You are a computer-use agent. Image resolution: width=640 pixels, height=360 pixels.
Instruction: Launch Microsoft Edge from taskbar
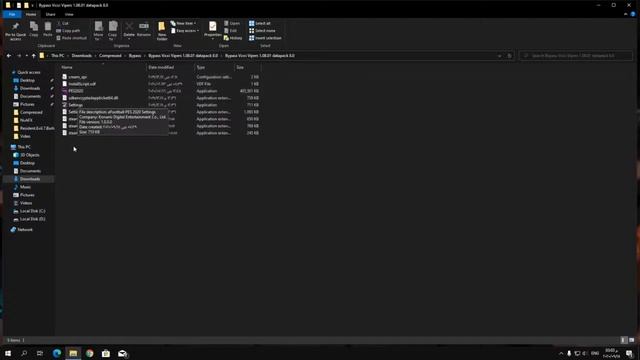point(57,353)
